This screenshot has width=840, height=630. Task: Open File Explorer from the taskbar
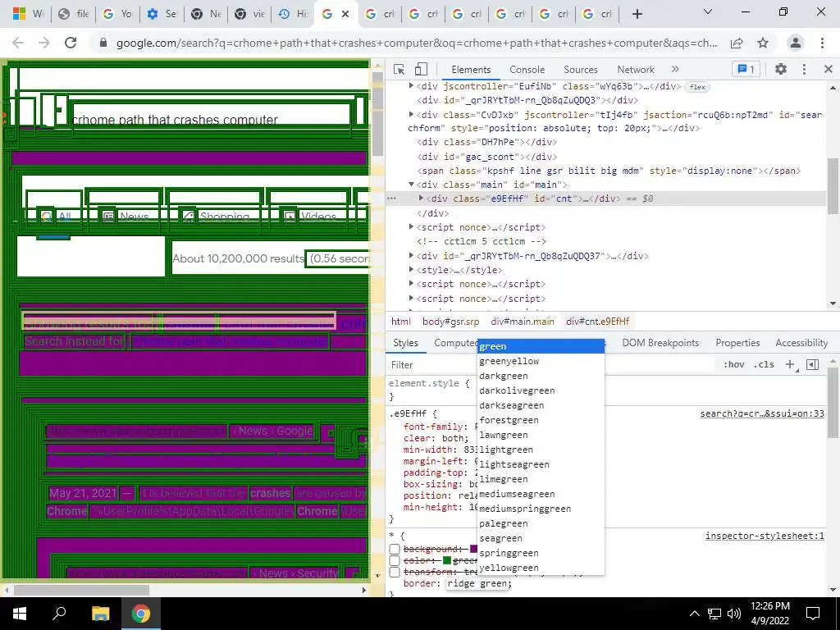pyautogui.click(x=100, y=614)
